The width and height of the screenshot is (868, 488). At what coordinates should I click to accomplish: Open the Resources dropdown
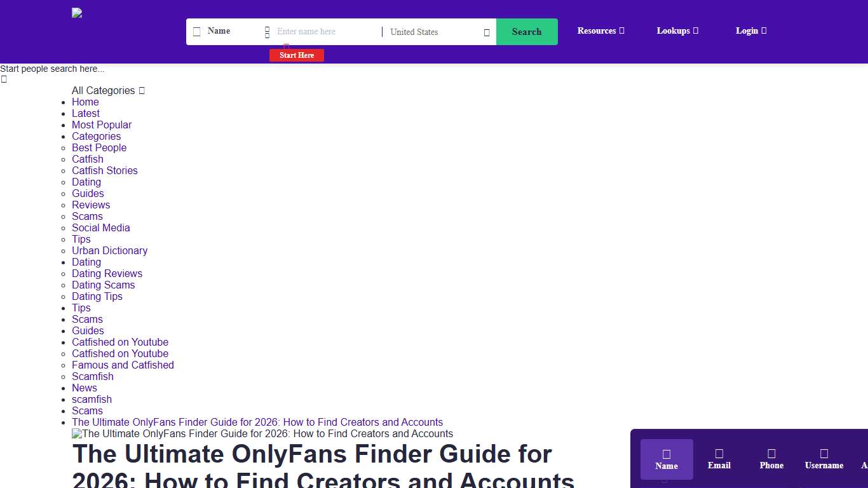coord(600,30)
